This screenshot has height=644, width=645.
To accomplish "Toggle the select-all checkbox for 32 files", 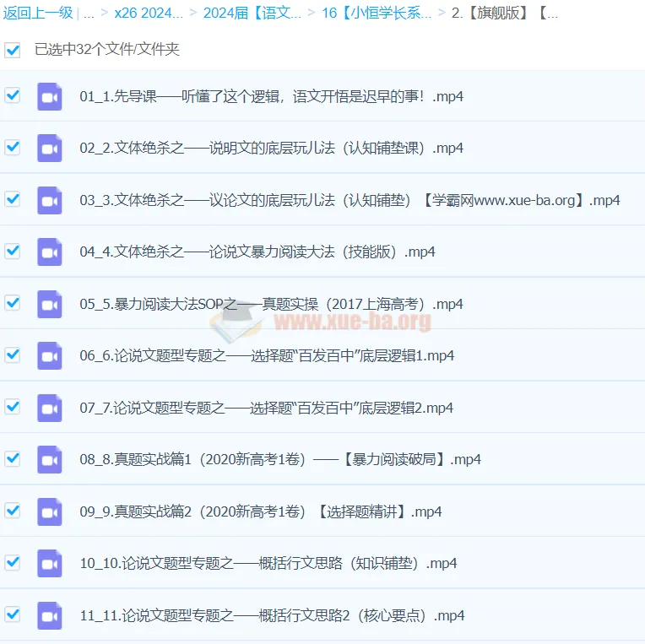I will [13, 50].
